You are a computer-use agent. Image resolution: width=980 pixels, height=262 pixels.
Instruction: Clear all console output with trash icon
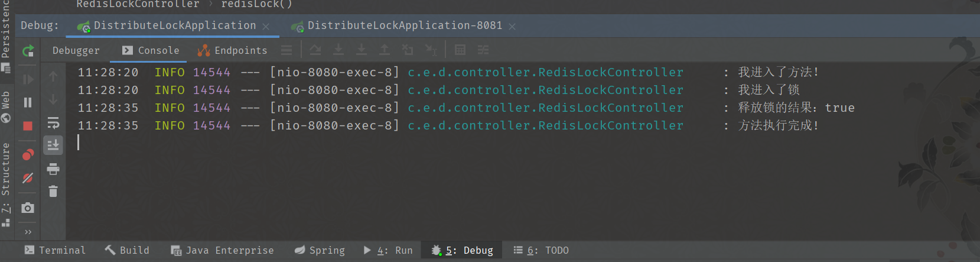53,191
